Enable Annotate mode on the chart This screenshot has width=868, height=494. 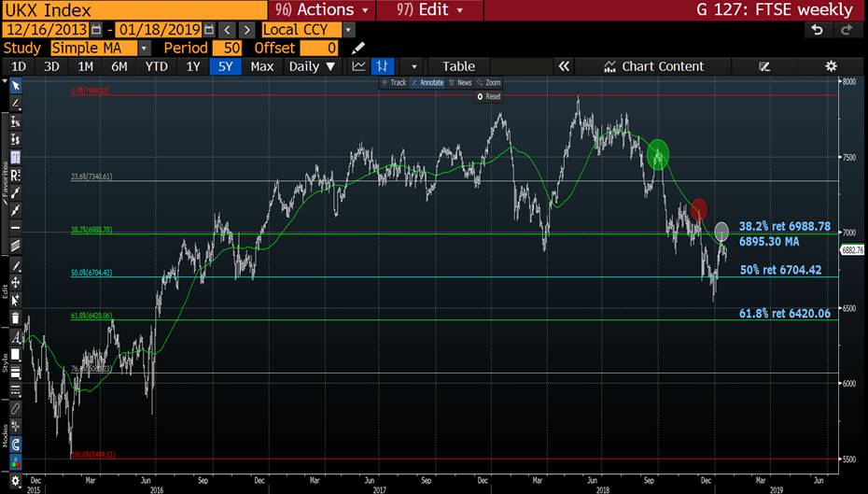click(x=427, y=82)
